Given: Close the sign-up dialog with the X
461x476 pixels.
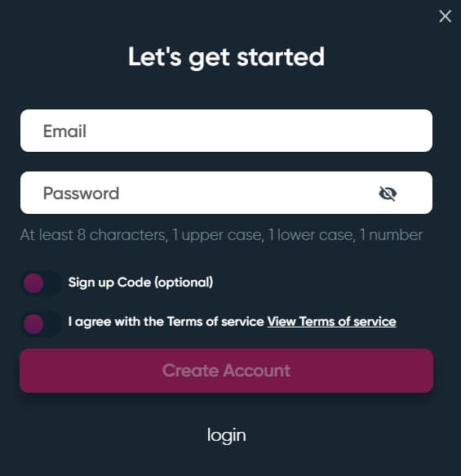Looking at the screenshot, I should (x=445, y=16).
